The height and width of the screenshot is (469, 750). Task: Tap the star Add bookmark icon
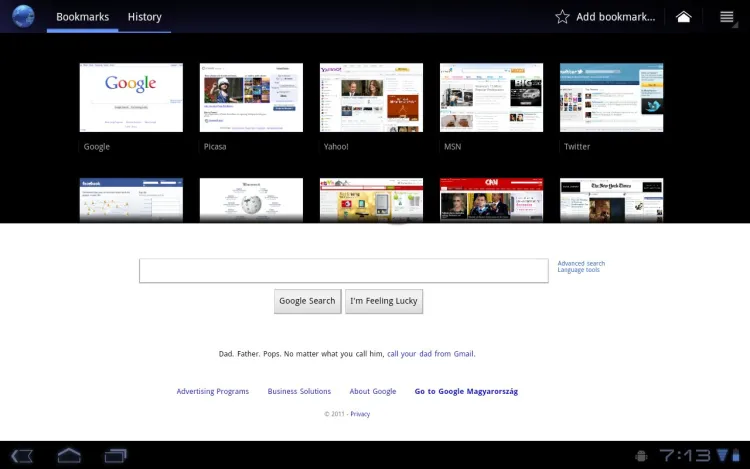point(562,17)
